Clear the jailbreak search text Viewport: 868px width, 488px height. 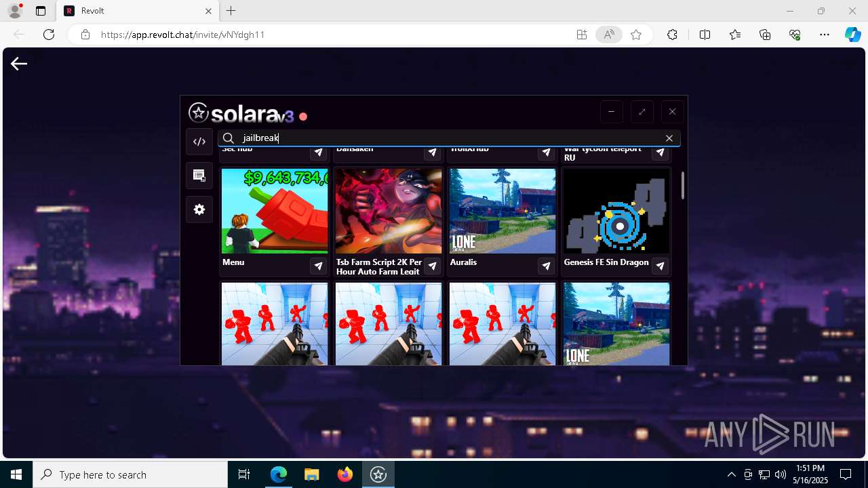point(669,138)
